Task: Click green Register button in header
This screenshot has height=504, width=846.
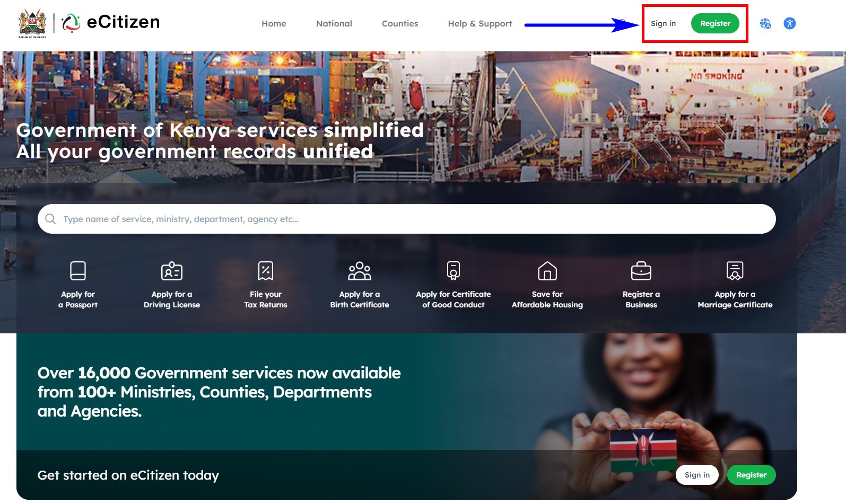Action: (x=715, y=23)
